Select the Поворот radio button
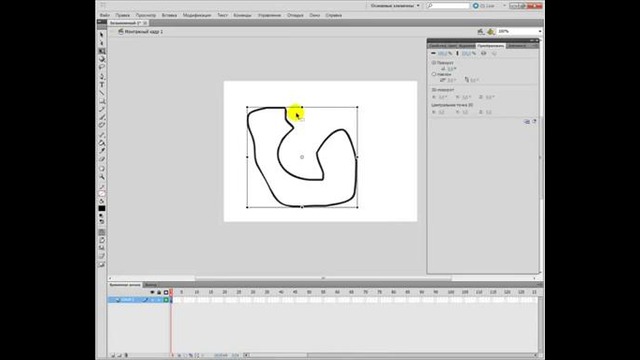640x360 pixels. pos(434,63)
